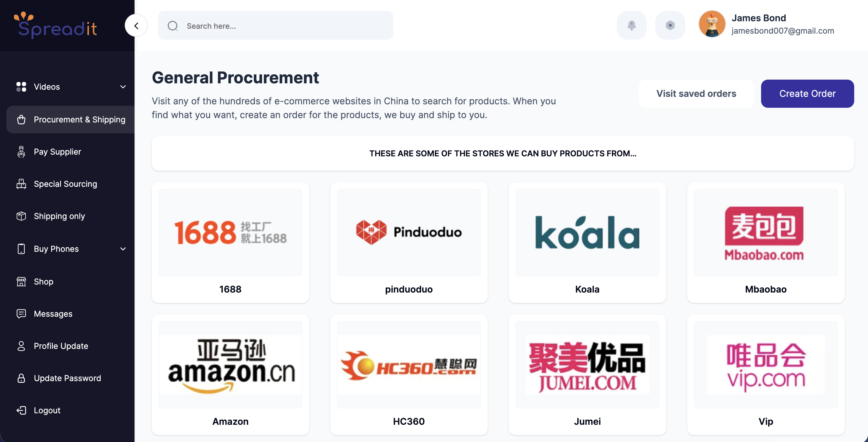
Task: Expand the Videos menu chevron
Action: tap(123, 87)
